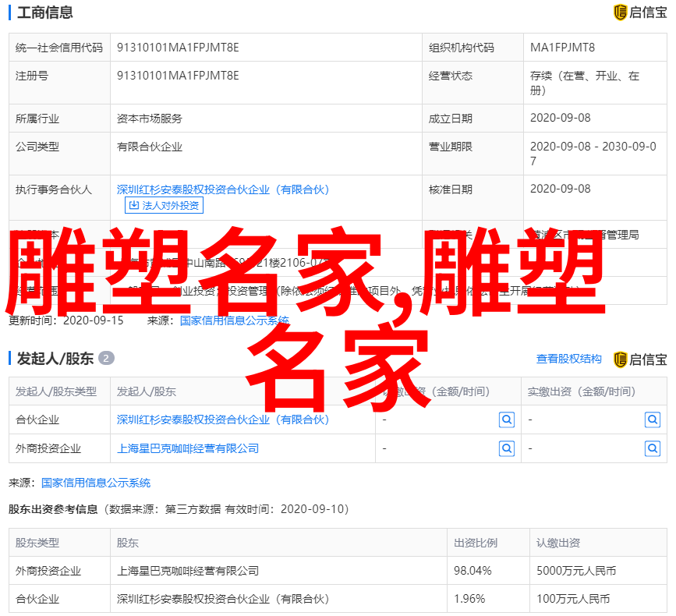Image resolution: width=676 pixels, height=616 pixels.
Task: Click the 工商信息 section heading
Action: (45, 12)
